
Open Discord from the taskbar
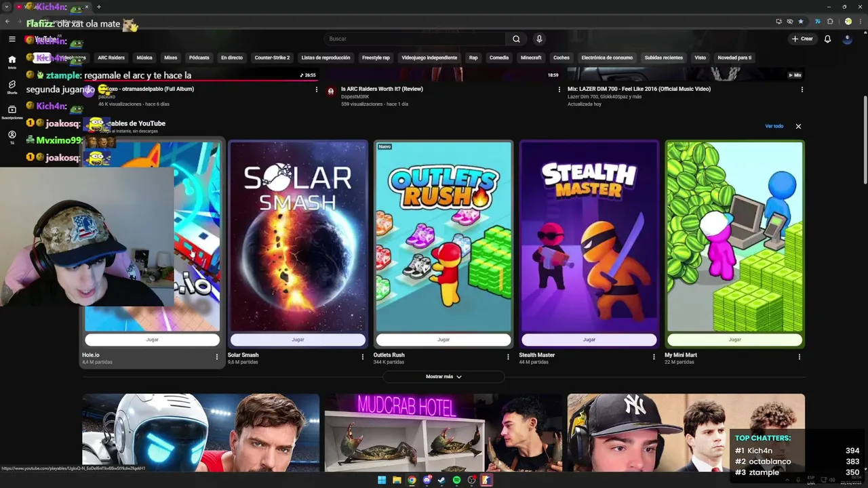click(427, 481)
